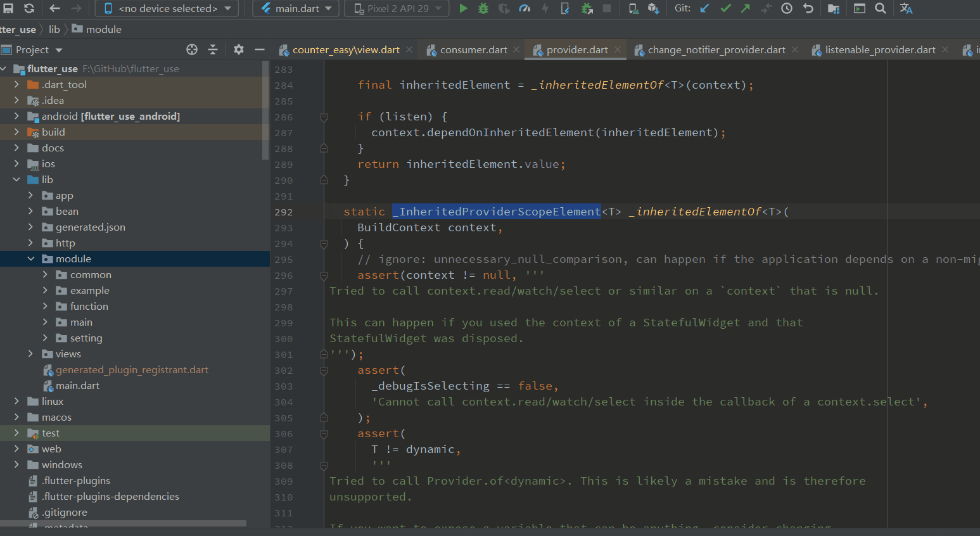Click Git Rollback undo icon
This screenshot has height=536, width=980.
(x=808, y=8)
